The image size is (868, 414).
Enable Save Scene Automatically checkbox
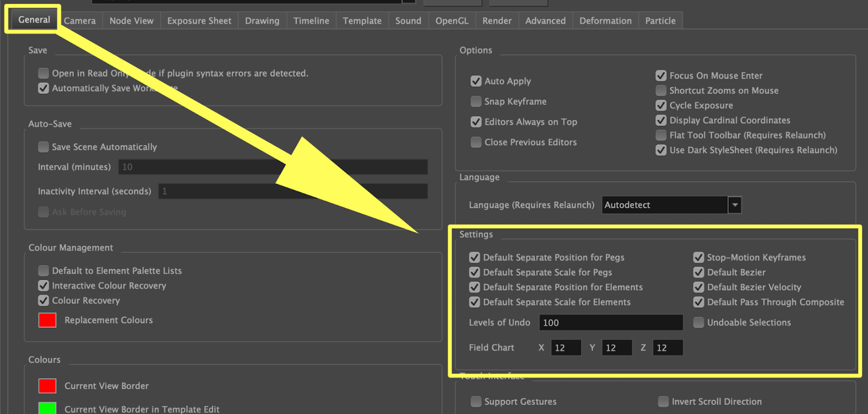pos(43,147)
